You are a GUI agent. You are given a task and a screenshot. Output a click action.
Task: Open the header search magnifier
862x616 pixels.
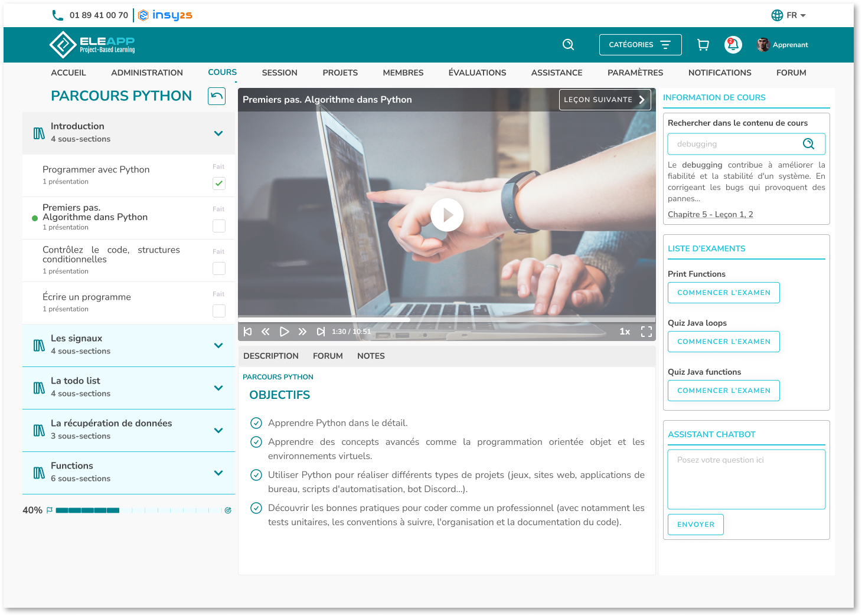pyautogui.click(x=569, y=45)
